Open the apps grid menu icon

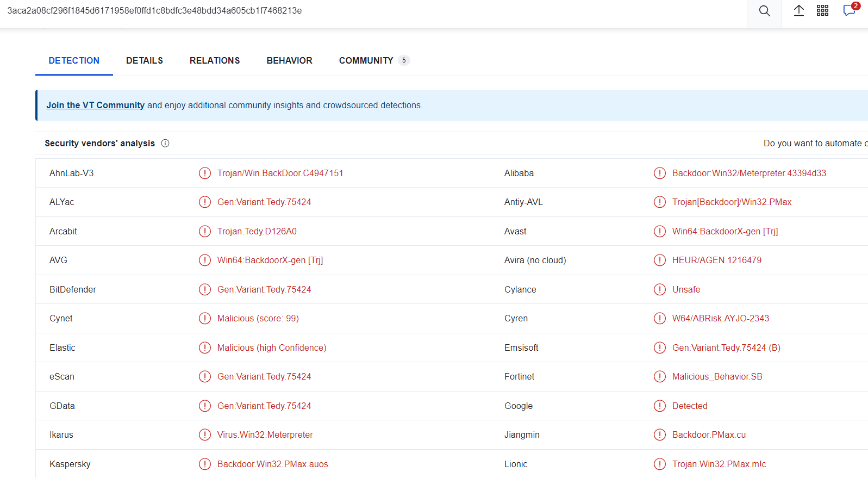(x=823, y=10)
